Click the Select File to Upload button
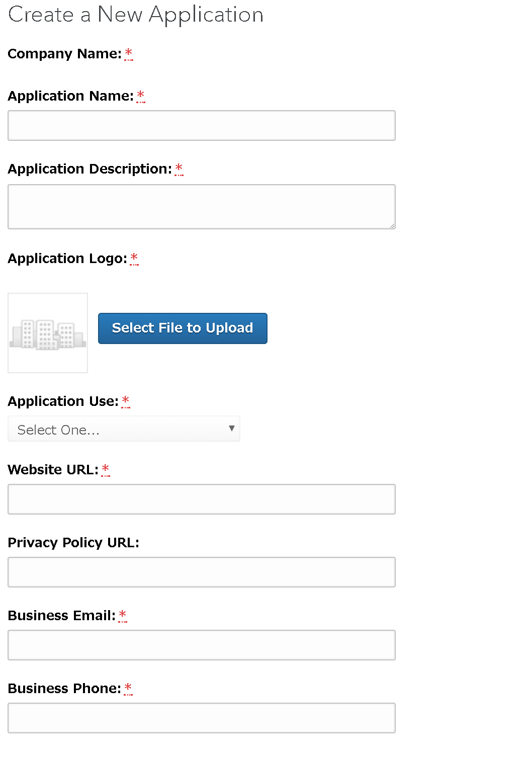This screenshot has width=532, height=758. (x=183, y=328)
